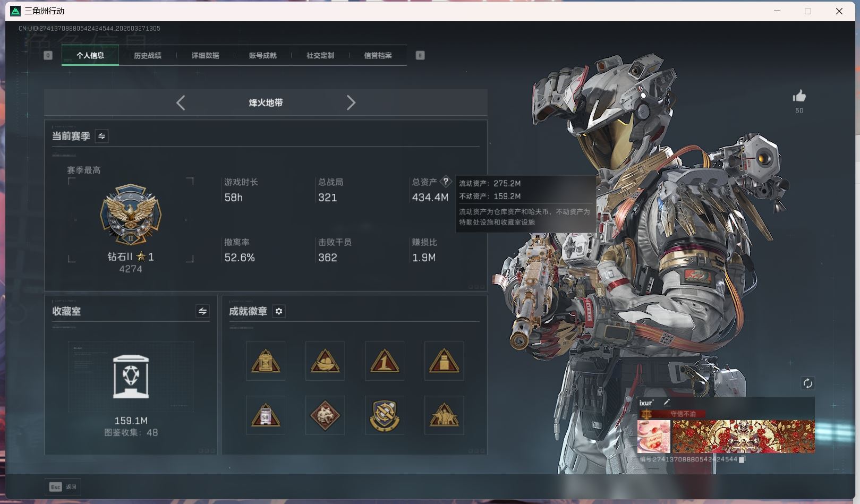860x504 pixels.
Task: Click the pencil edit icon beside ixur
Action: tap(667, 403)
